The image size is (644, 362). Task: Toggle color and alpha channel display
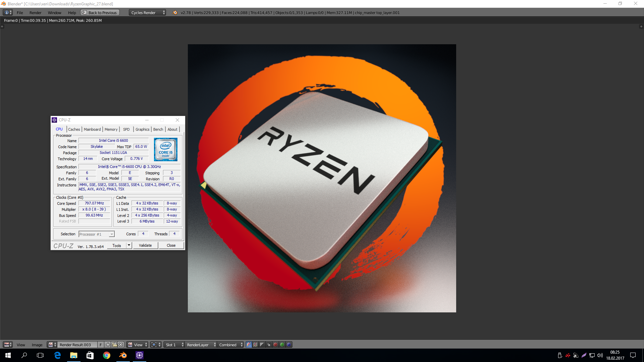(249, 345)
